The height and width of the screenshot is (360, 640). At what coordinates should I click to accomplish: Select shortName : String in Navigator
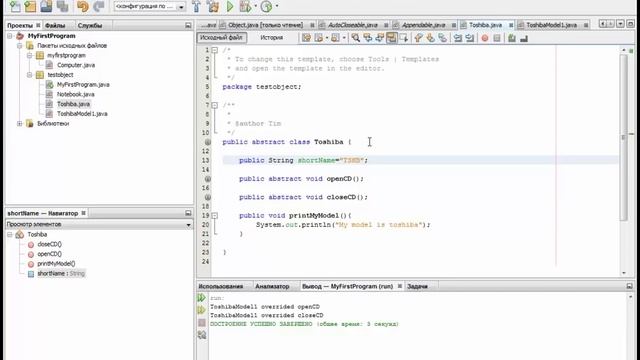[x=61, y=273]
